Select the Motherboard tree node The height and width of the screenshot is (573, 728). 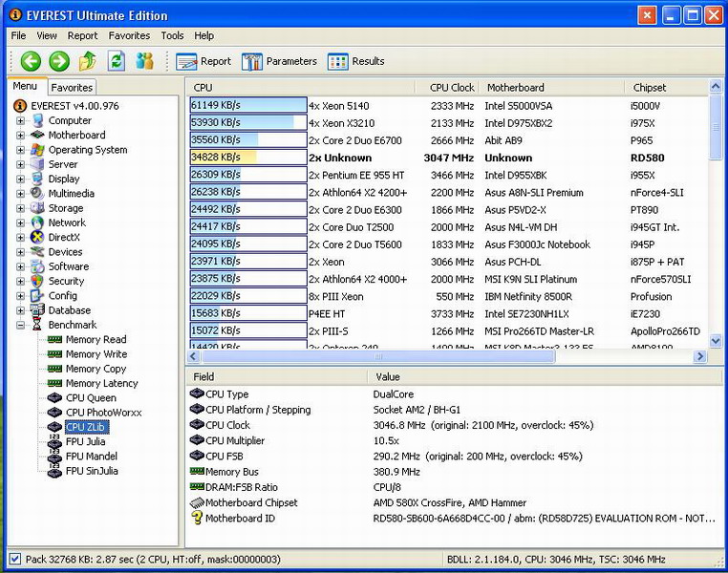pos(76,135)
